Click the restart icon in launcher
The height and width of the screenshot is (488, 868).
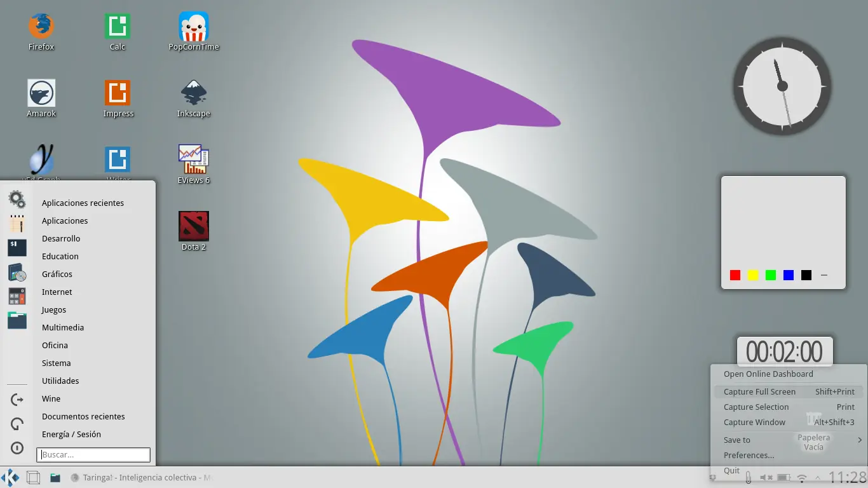[x=17, y=424]
